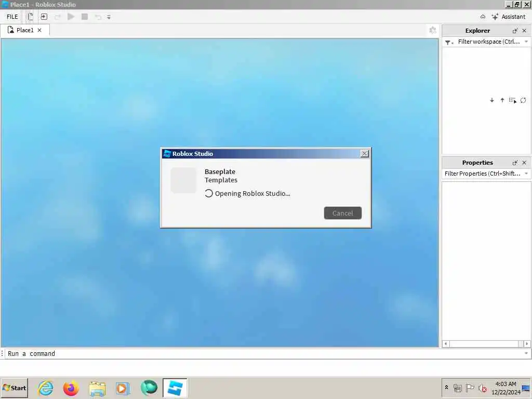Screen dimensions: 532x399
Task: Open the Explorer filter funnel options
Action: [x=449, y=42]
